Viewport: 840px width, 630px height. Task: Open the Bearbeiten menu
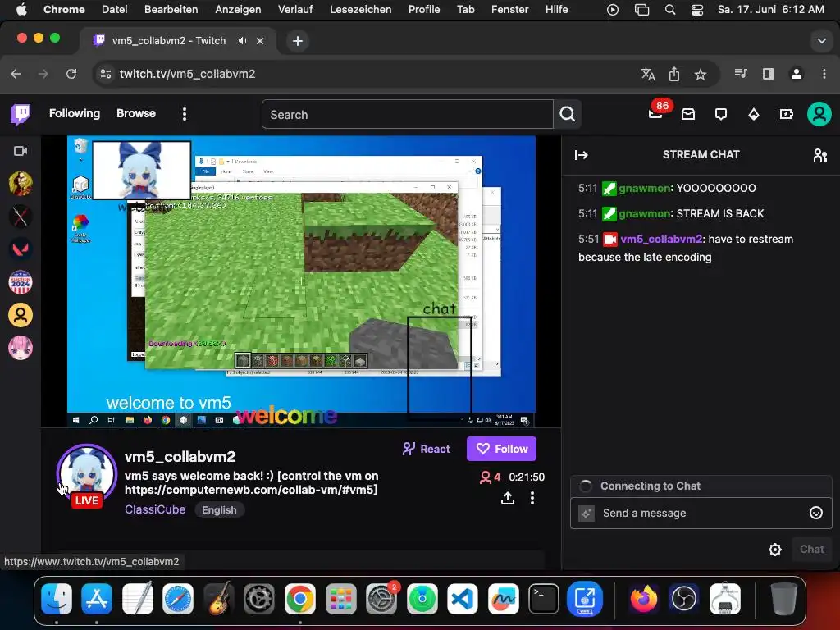point(171,10)
